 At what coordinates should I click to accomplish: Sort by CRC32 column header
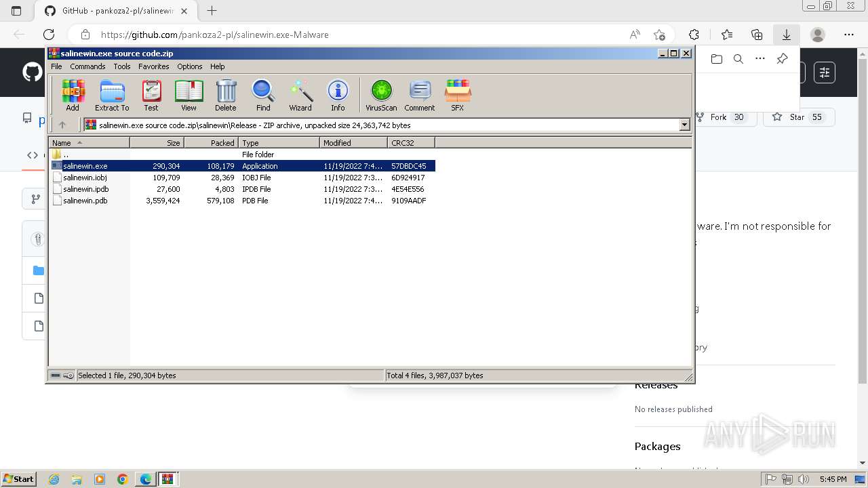[412, 142]
